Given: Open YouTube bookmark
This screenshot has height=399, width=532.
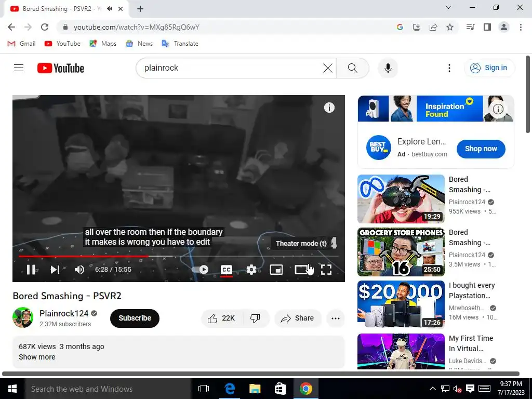Looking at the screenshot, I should pos(62,44).
